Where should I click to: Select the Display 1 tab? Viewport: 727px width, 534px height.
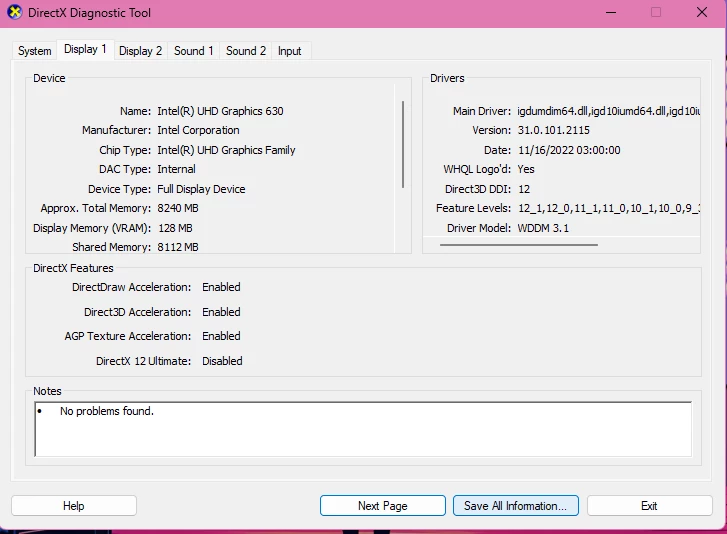tap(85, 49)
